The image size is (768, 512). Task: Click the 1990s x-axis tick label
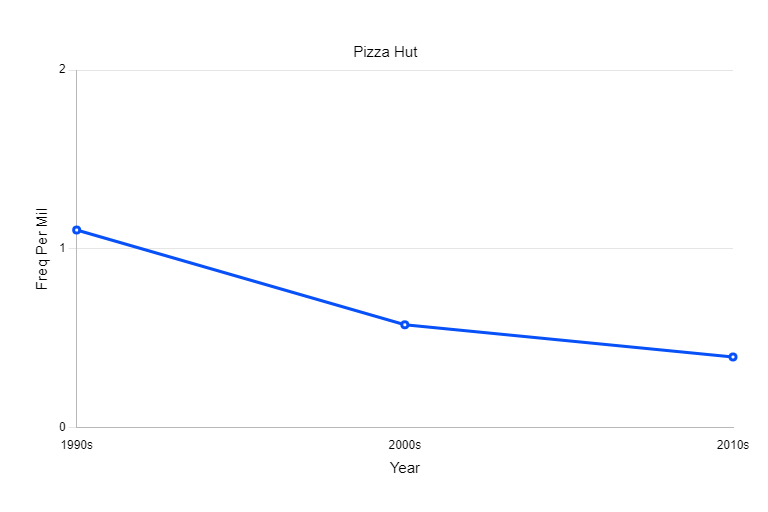point(77,444)
